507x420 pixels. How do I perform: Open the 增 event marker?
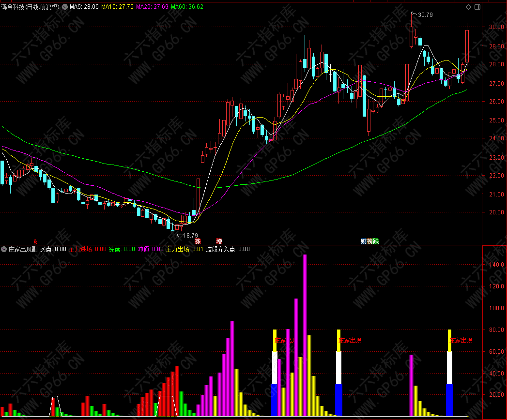click(219, 241)
